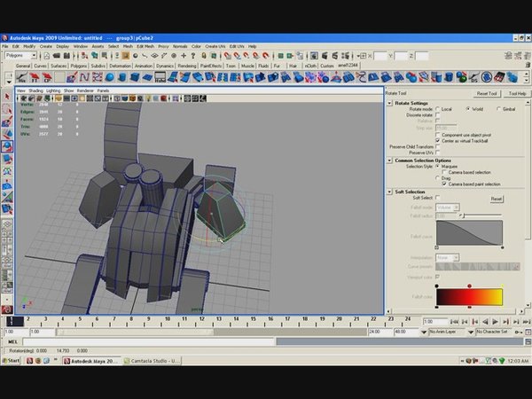
Task: Select the Gimbal rotate mode
Action: pyautogui.click(x=497, y=108)
